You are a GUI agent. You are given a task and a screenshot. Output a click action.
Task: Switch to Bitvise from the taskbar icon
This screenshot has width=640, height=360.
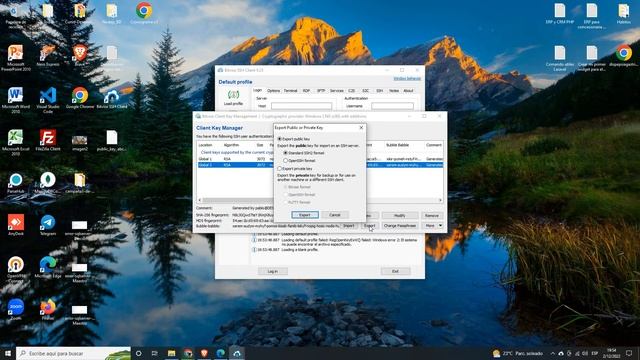[237, 353]
